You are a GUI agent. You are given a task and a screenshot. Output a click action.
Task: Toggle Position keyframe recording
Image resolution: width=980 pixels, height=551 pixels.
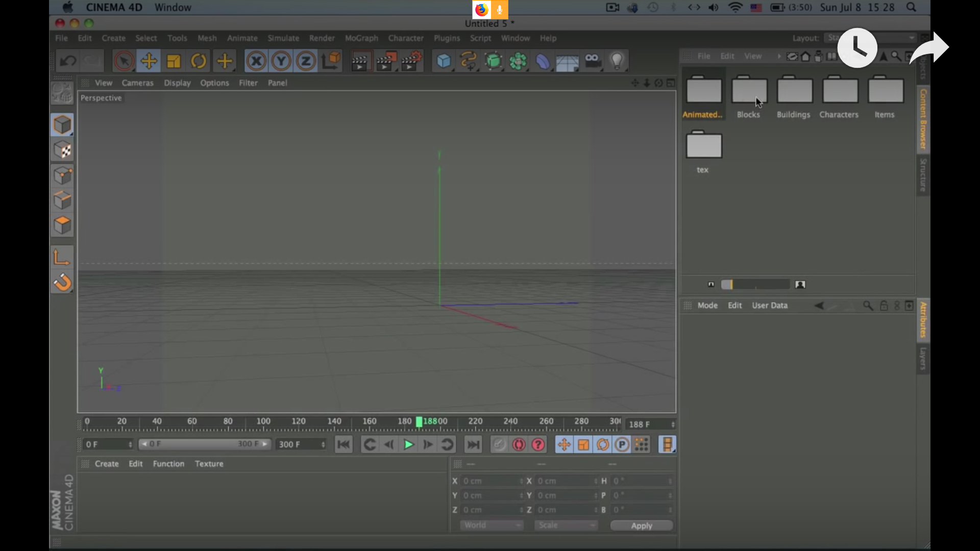[x=564, y=445]
